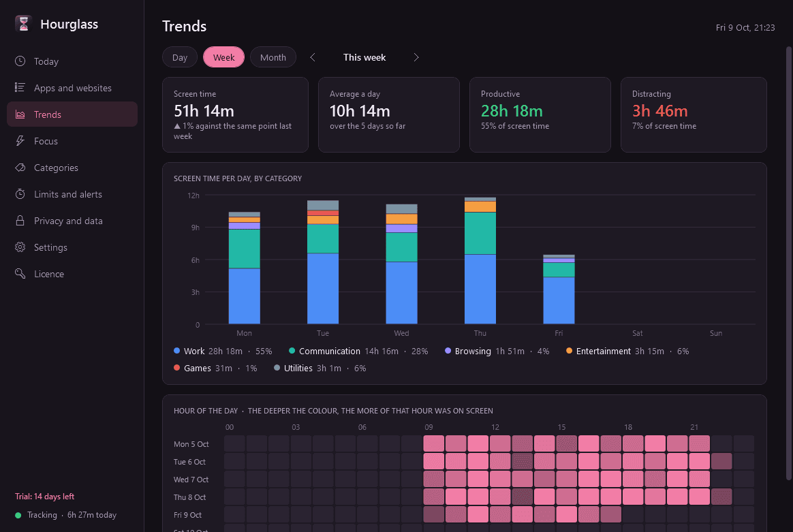Toggle the Communication legend swatch
This screenshot has height=532, width=793.
292,350
